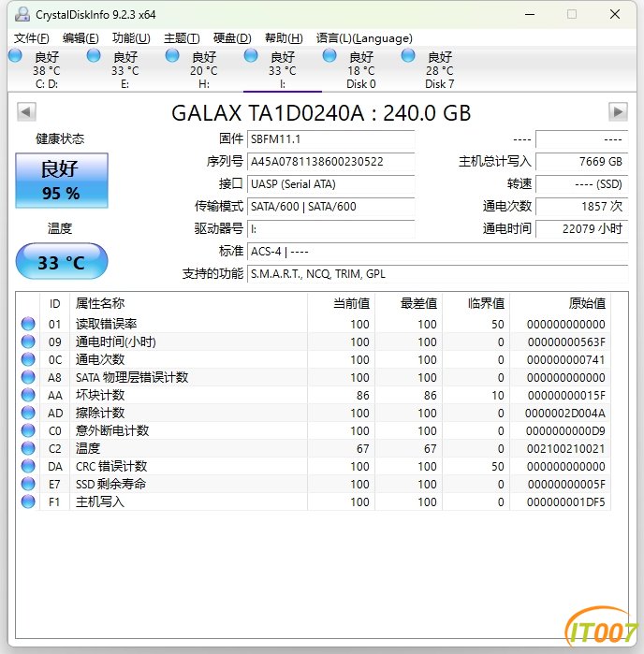The height and width of the screenshot is (654, 644).
Task: Click the status orb for Disk 7
Action: [x=408, y=56]
